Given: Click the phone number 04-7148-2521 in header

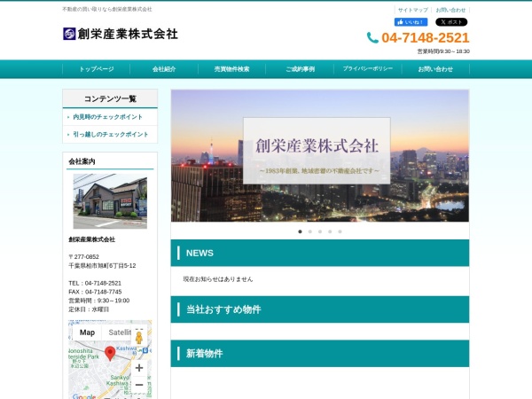Looking at the screenshot, I should point(426,37).
